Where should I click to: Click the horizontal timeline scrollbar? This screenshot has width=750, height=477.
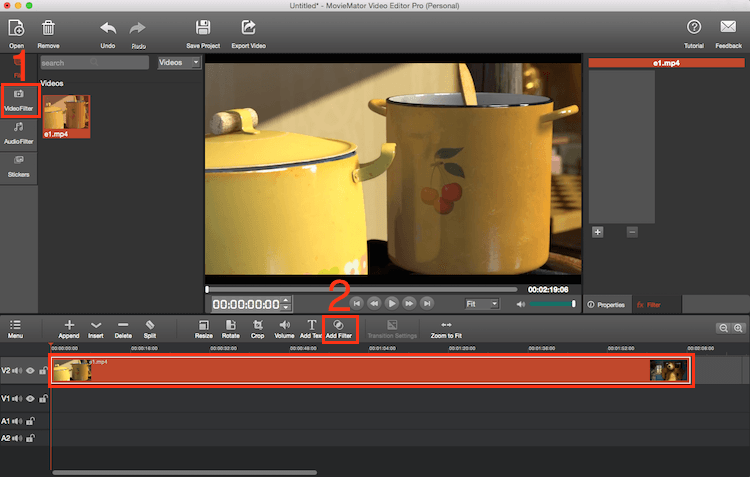[184, 473]
